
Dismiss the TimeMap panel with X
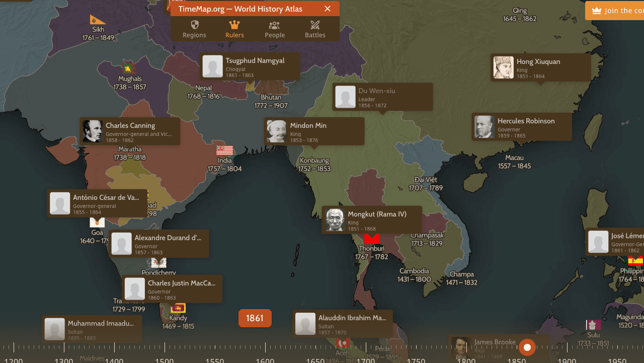(328, 9)
